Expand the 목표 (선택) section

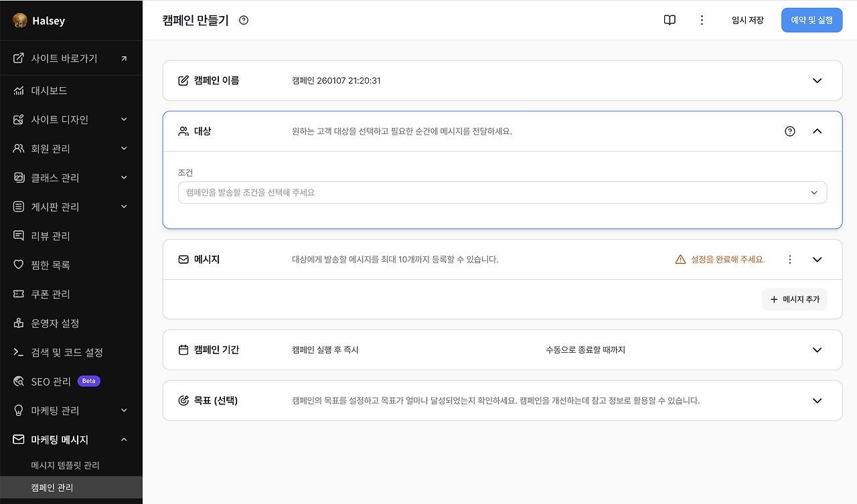(x=817, y=400)
